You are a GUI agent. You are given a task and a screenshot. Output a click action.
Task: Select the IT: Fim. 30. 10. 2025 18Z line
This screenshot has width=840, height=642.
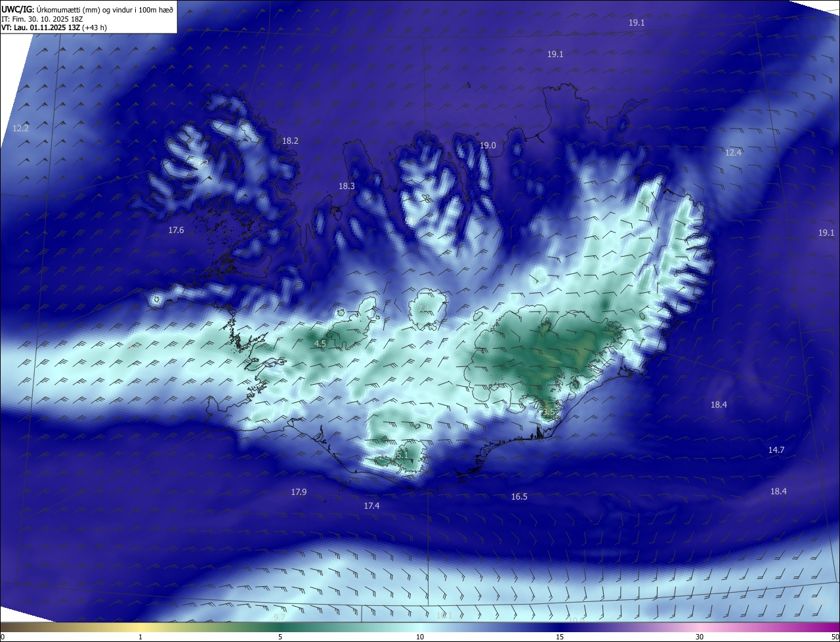click(x=43, y=18)
